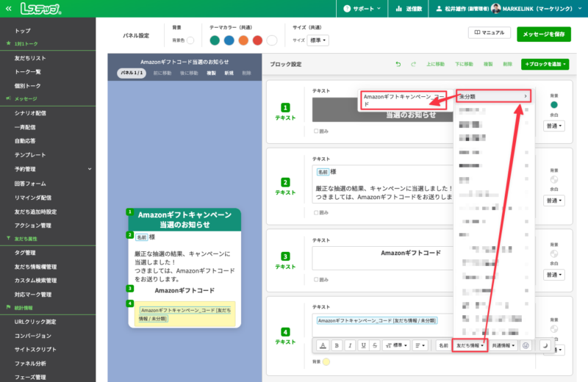This screenshot has width=588, height=382.
Task: Apply strikethrough formatting in text toolbar
Action: point(375,345)
